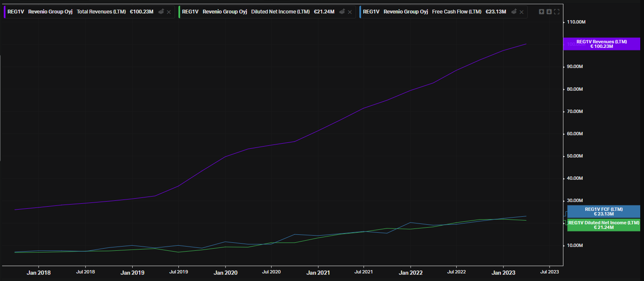
Task: Click the Jan 2019 axis label
Action: click(132, 273)
